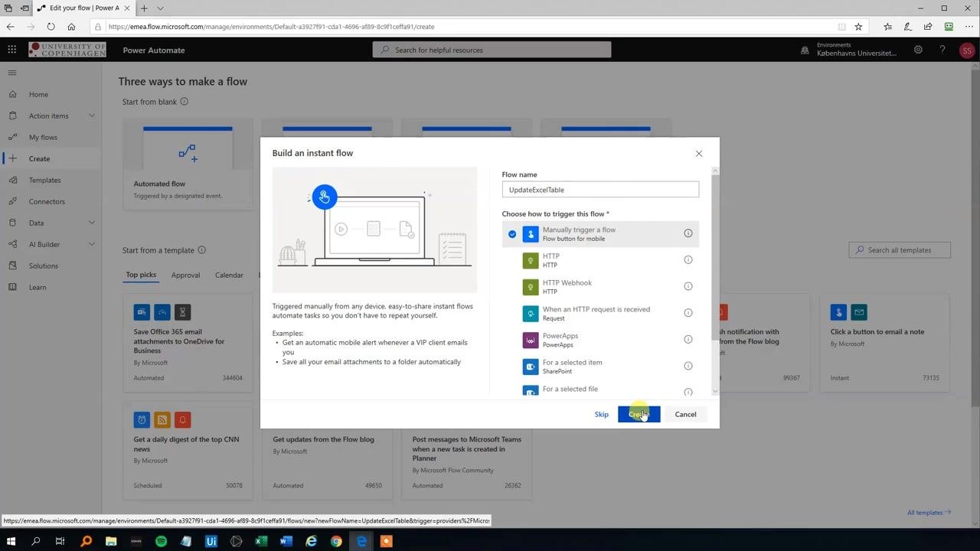Screen dimensions: 980x551
Task: Open the browser tab list dropdown
Action: [x=160, y=8]
